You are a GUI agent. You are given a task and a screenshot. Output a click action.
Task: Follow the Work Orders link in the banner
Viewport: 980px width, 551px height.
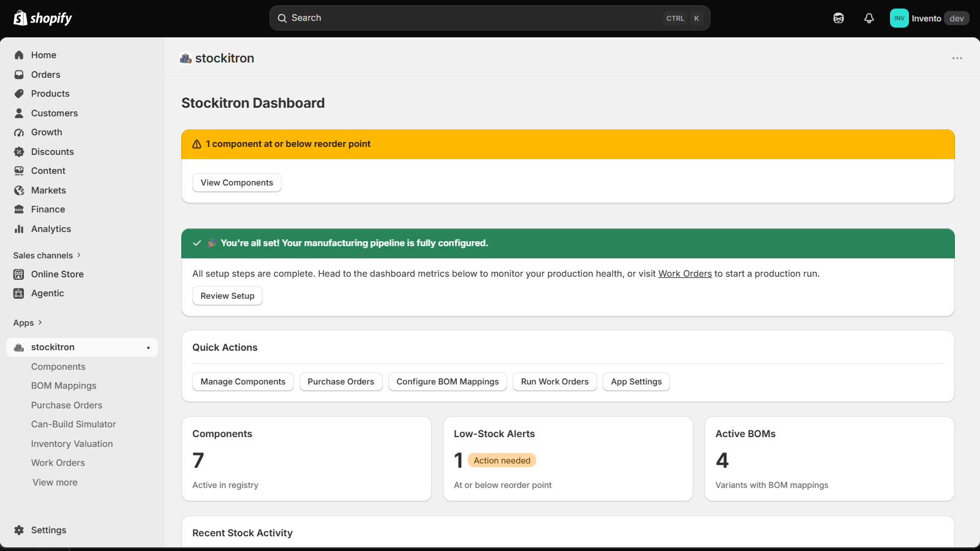[x=685, y=274]
